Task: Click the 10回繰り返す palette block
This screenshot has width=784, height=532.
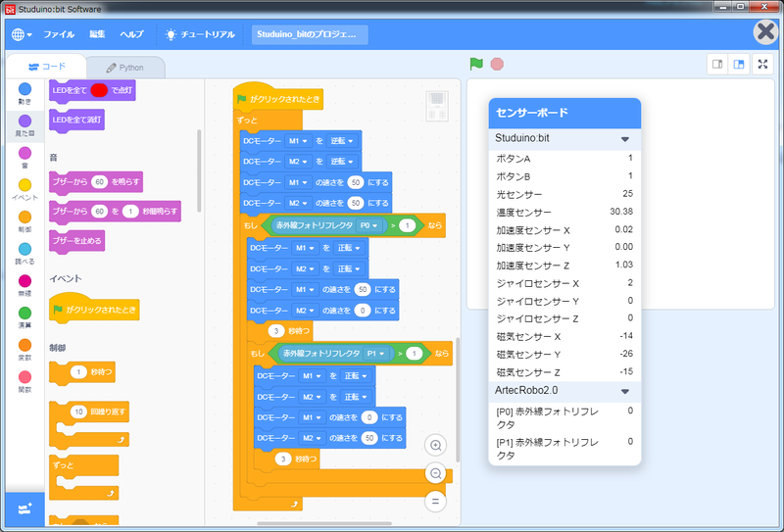Action: (x=89, y=422)
